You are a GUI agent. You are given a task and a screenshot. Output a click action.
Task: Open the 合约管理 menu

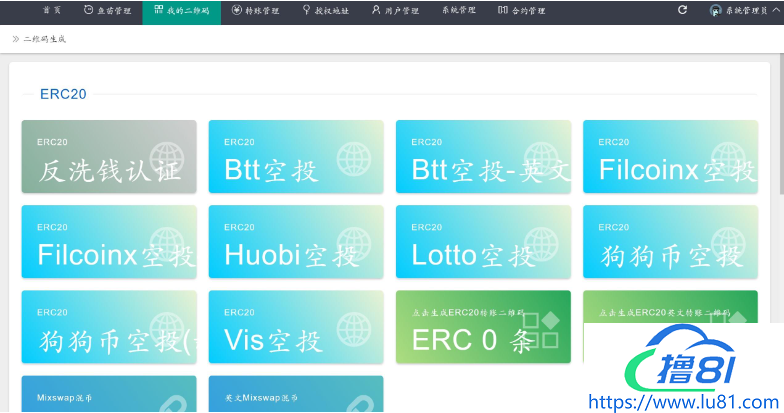coord(522,10)
